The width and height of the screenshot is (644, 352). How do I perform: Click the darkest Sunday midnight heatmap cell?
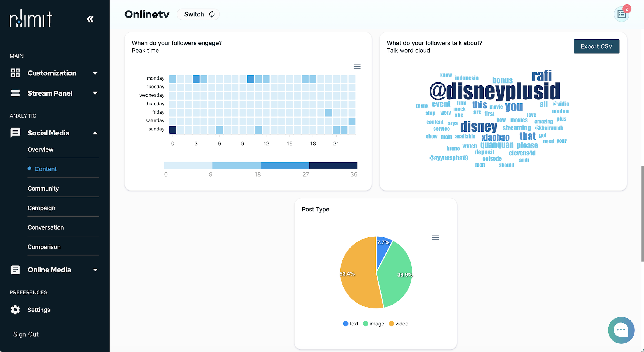coord(173,130)
